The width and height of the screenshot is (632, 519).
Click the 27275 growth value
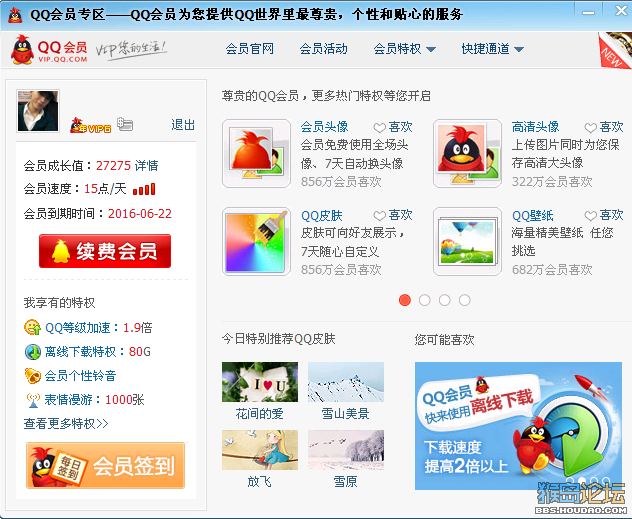[x=113, y=166]
